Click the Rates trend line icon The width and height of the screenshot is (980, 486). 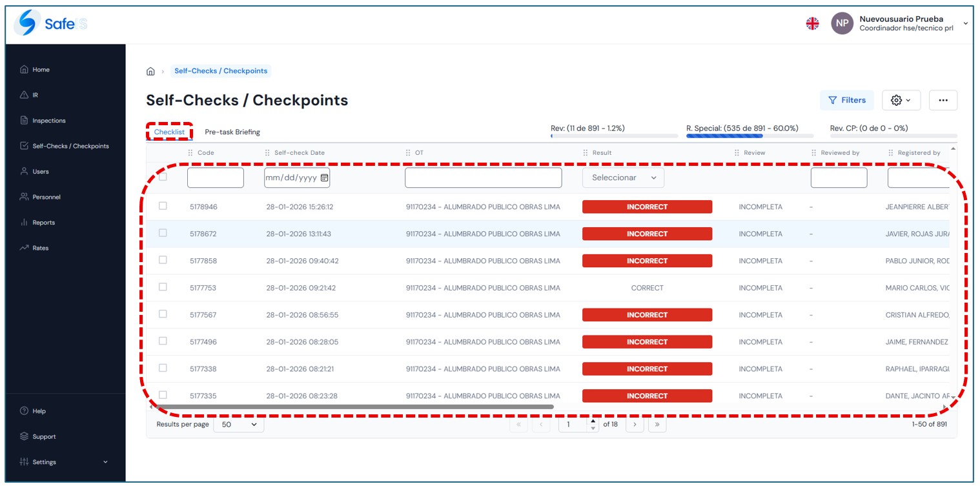click(x=25, y=248)
